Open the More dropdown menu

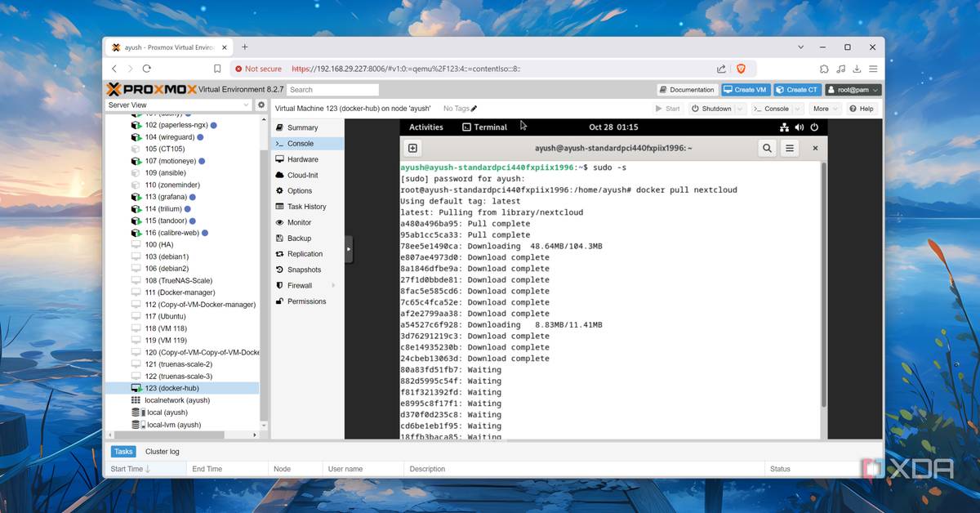click(826, 109)
